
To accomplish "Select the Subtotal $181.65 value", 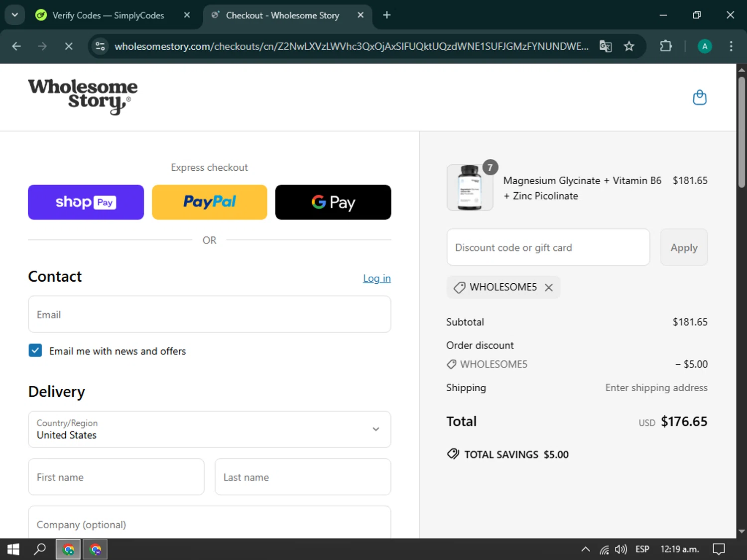I will tap(690, 322).
